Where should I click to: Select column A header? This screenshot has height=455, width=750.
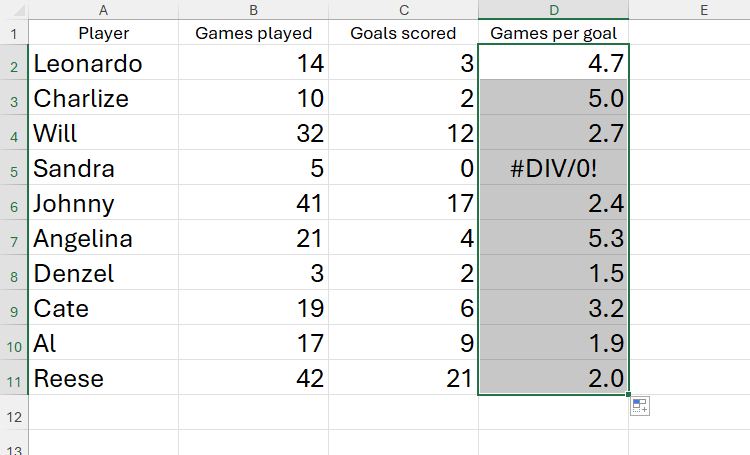104,10
